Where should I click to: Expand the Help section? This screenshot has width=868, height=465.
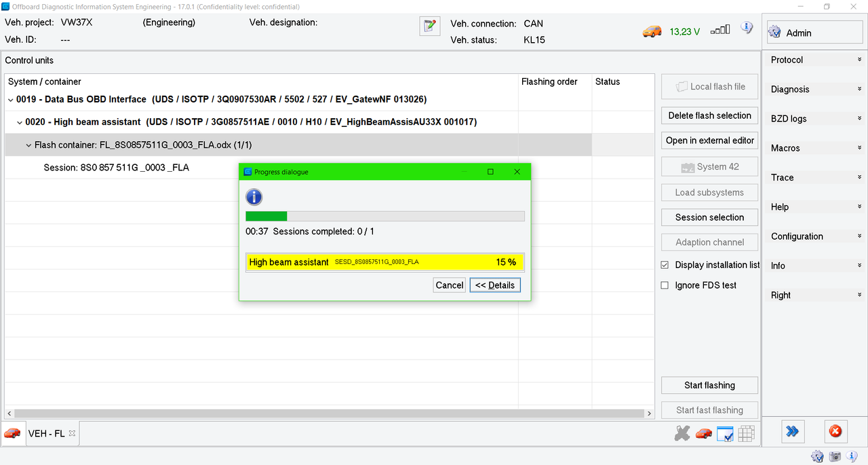pyautogui.click(x=815, y=207)
